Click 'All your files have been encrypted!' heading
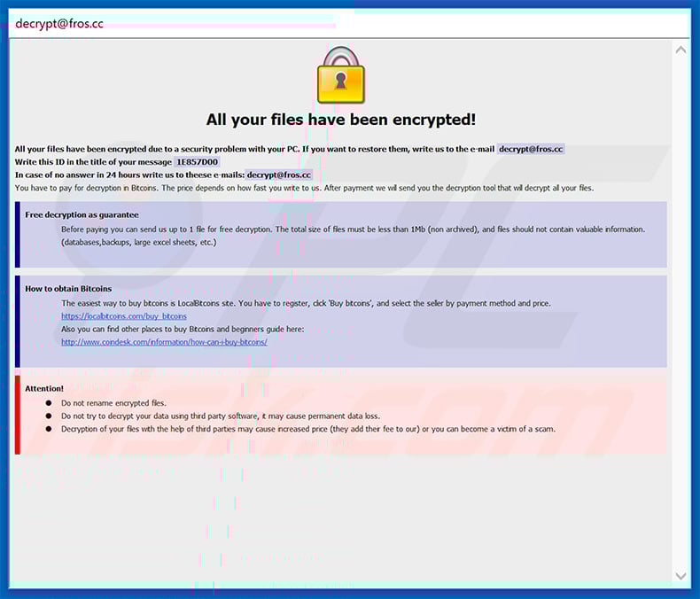This screenshot has height=599, width=700. pyautogui.click(x=341, y=120)
